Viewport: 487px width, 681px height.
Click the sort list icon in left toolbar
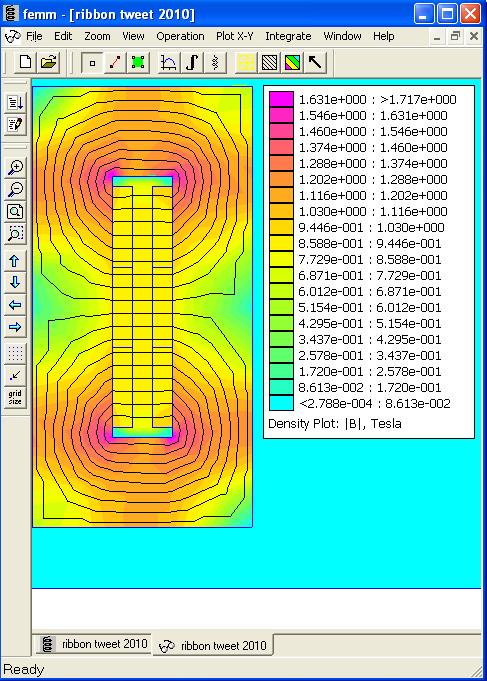click(x=15, y=103)
